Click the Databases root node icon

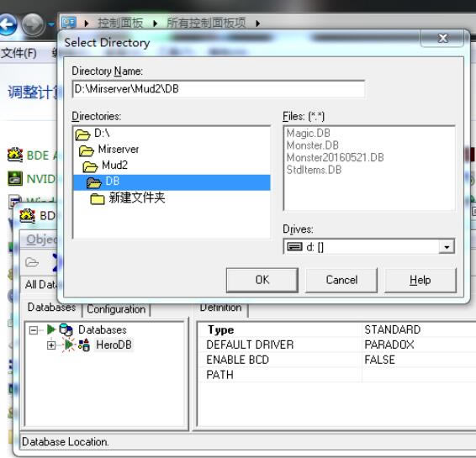tap(66, 329)
